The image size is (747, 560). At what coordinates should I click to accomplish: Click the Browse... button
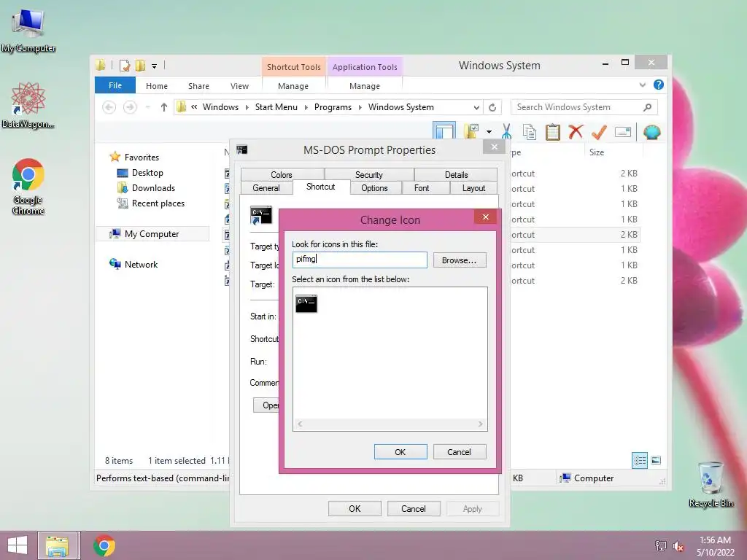tap(460, 260)
